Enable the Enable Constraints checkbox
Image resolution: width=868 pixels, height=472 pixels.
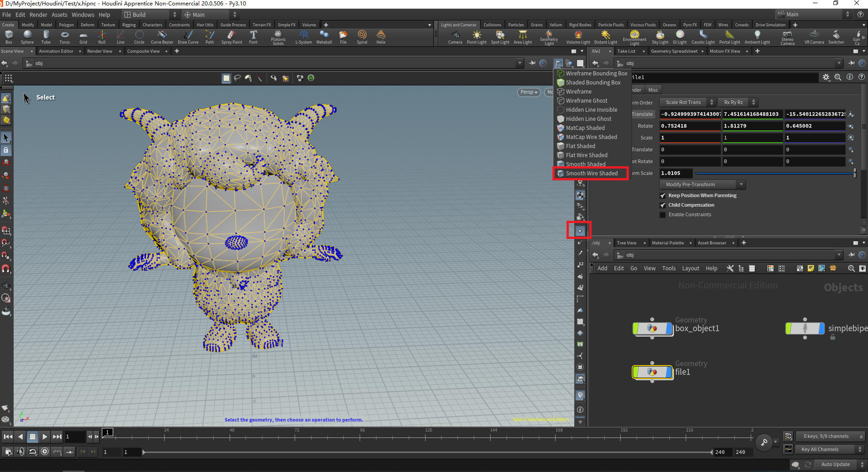pos(663,215)
